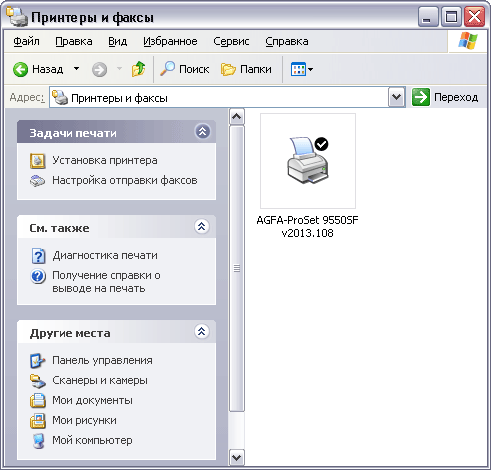Go back with the green Назад arrow
Screen dimensions: 491x470
[x=37, y=69]
